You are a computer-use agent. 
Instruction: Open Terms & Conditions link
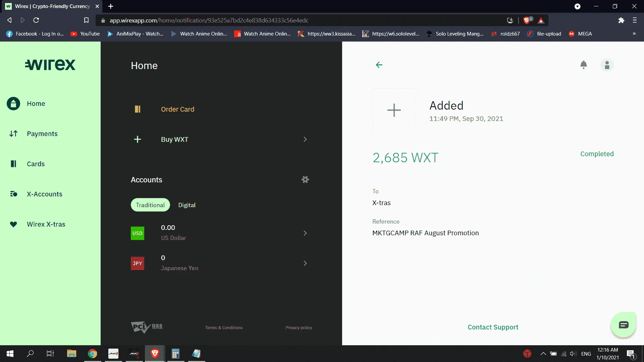tap(224, 327)
